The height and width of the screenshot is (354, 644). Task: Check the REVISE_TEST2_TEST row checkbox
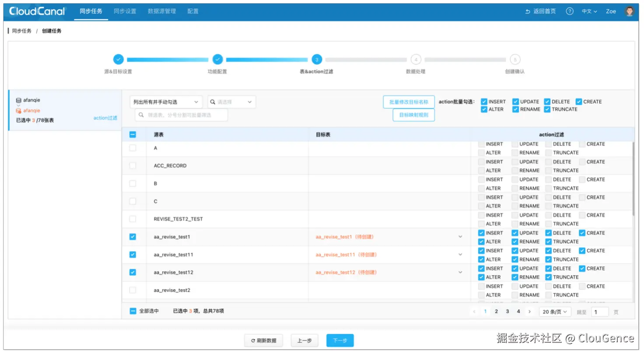133,219
